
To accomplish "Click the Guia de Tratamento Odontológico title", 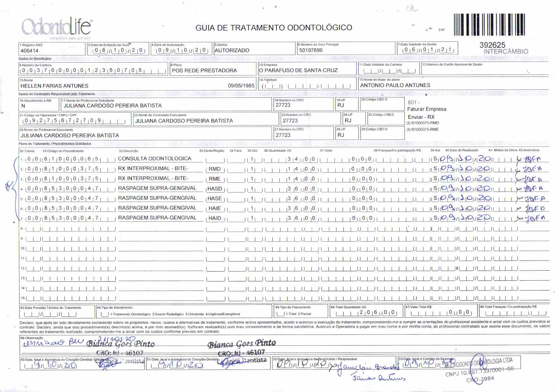I will pyautogui.click(x=274, y=28).
